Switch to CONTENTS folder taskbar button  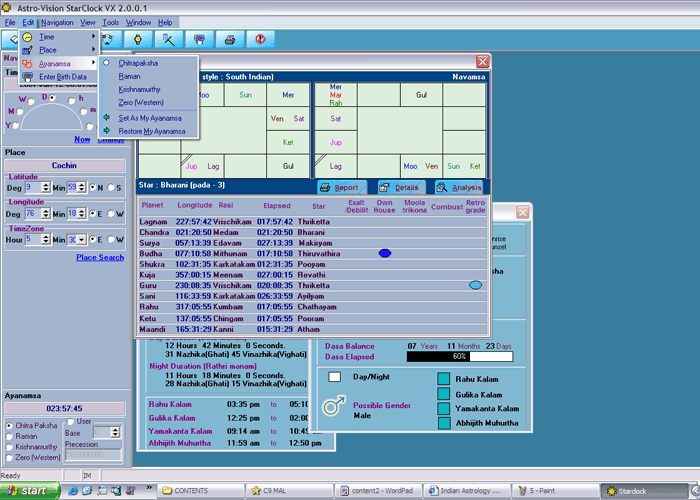coord(202,491)
